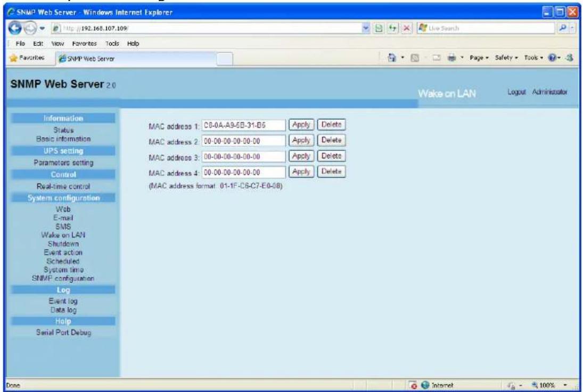Open the SMS sidebar link
The image size is (583, 392).
(63, 227)
